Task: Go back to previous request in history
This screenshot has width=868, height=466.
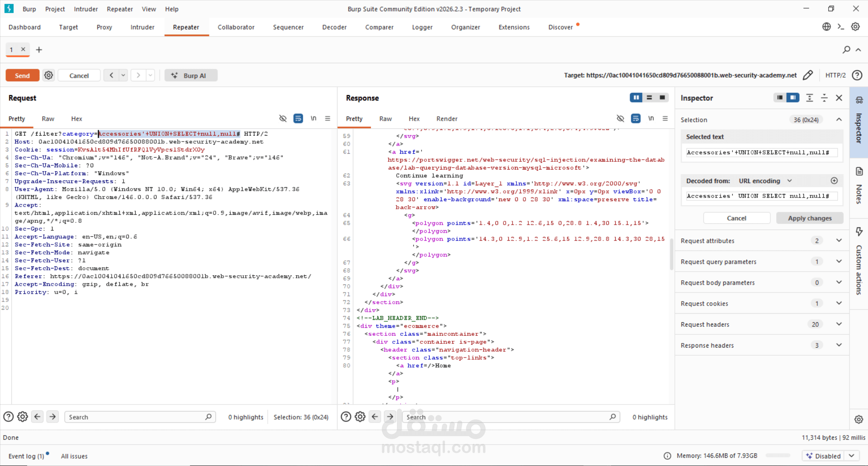Action: [x=111, y=75]
